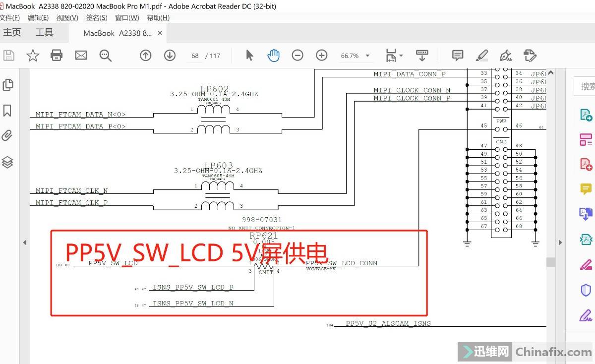Viewport: 595px width, 364px height.
Task: Click the Save file icon
Action: click(x=8, y=56)
